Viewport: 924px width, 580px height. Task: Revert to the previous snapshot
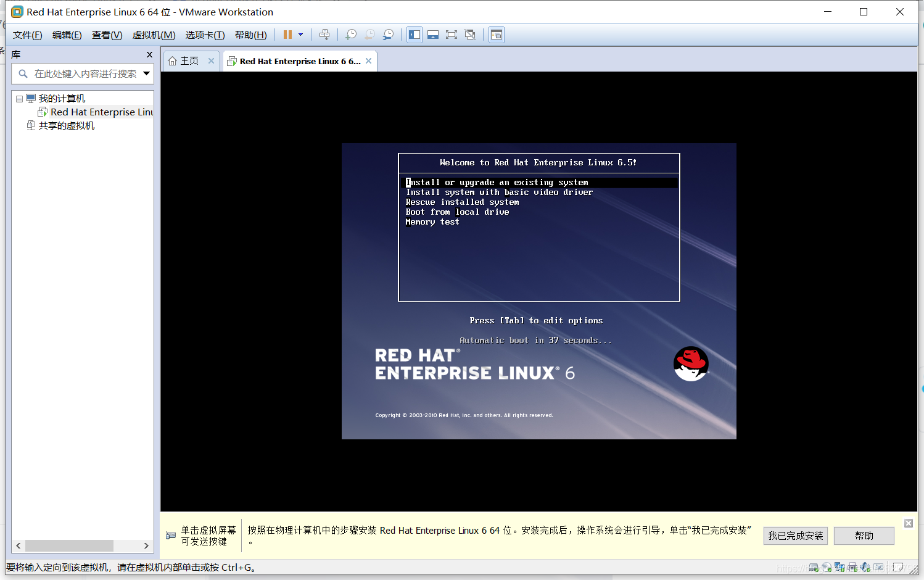tap(369, 35)
